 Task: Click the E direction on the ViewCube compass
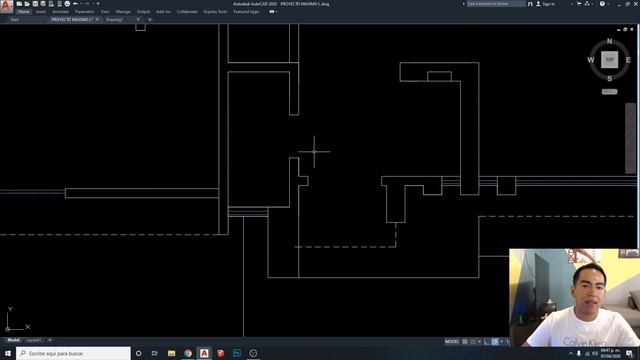tap(628, 60)
